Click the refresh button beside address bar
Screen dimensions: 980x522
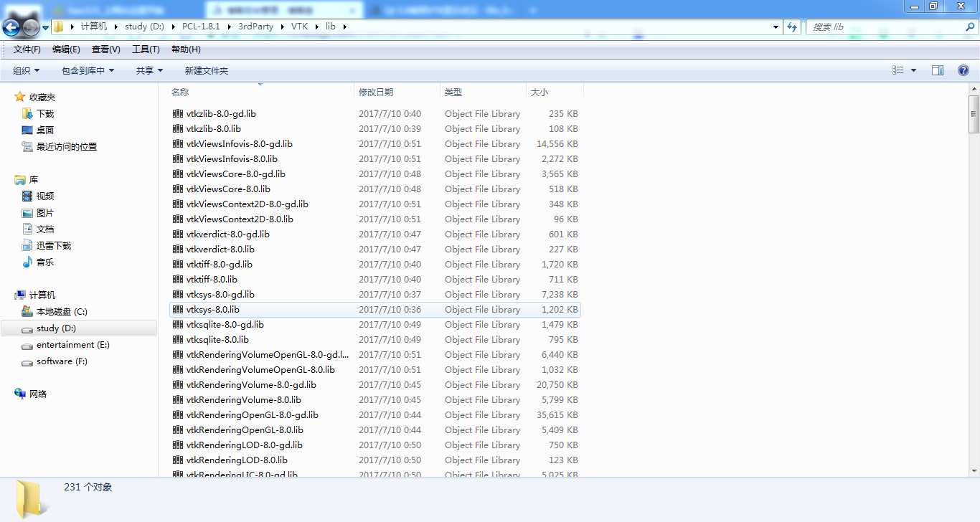coord(792,27)
